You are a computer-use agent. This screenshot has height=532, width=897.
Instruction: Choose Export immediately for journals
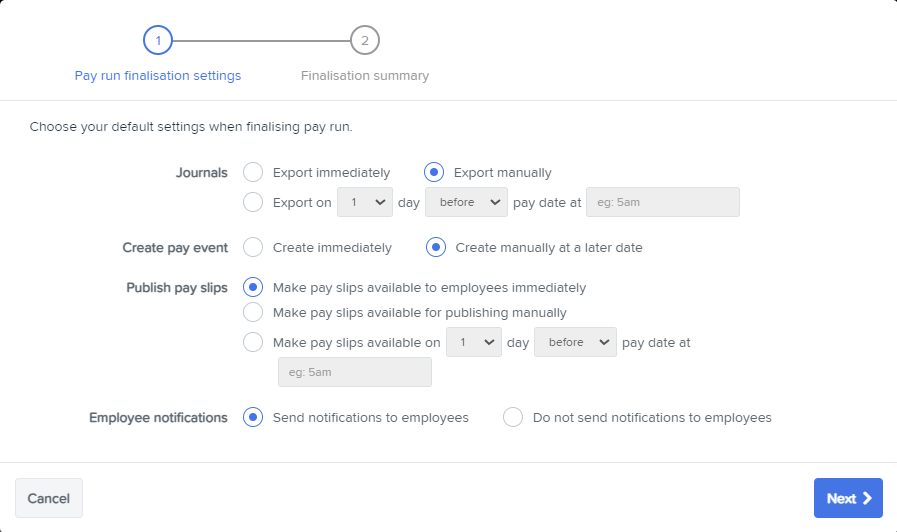[253, 172]
